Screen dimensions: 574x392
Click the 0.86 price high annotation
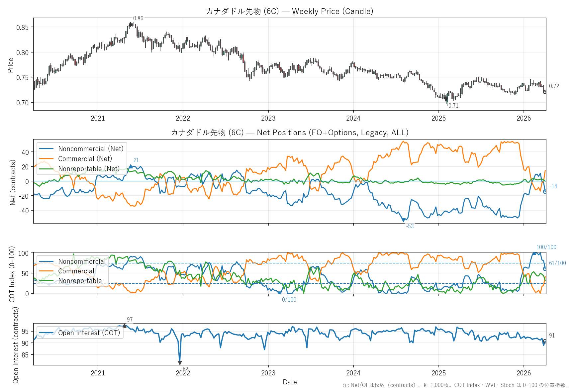138,18
